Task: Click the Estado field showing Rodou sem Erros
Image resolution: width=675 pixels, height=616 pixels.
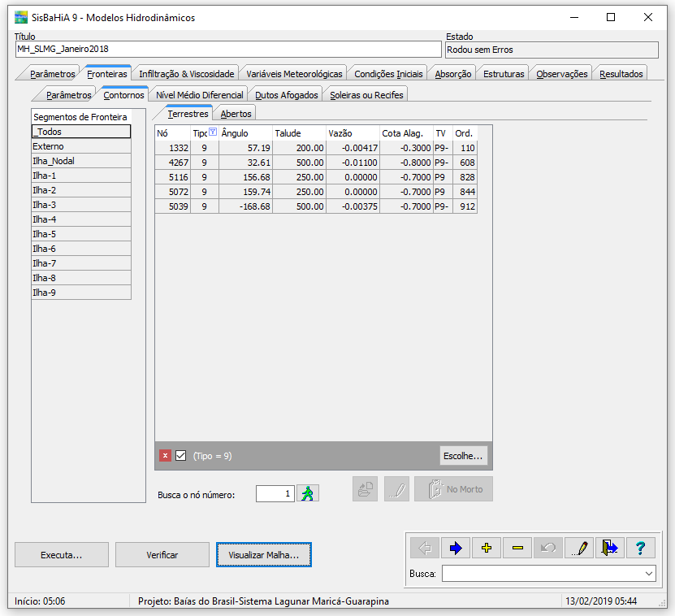Action: [552, 50]
